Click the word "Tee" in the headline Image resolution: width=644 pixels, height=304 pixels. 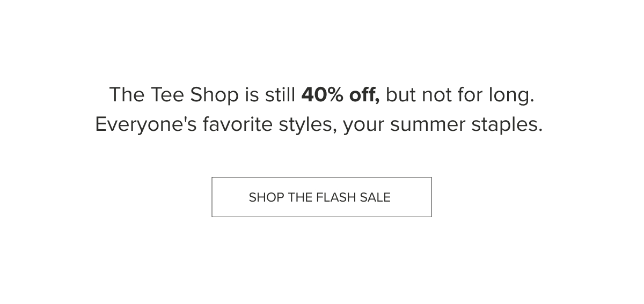pyautogui.click(x=167, y=95)
